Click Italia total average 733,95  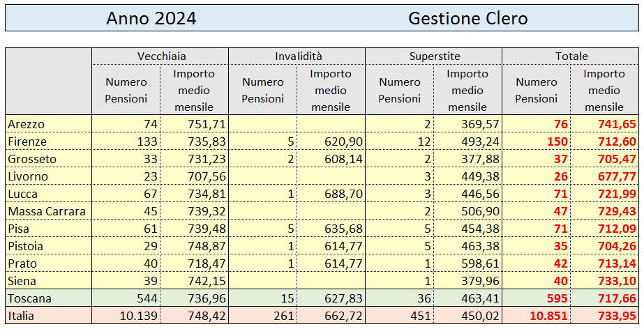coord(617,316)
